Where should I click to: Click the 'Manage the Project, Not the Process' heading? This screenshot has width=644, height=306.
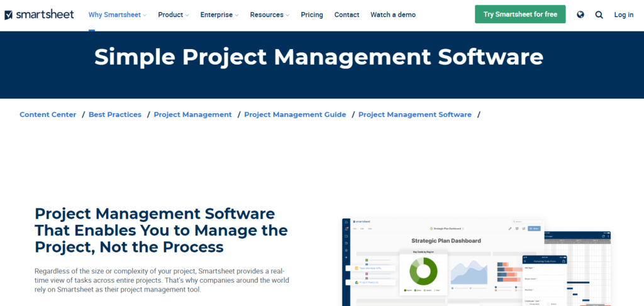point(161,231)
